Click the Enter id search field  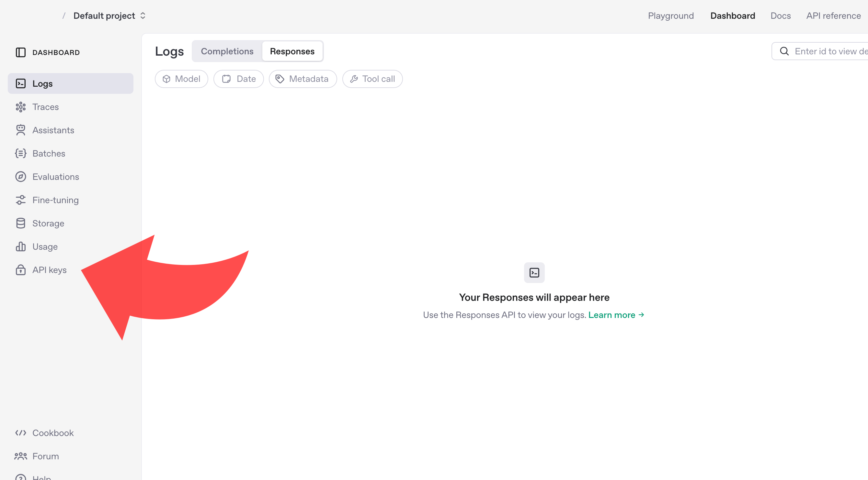829,51
